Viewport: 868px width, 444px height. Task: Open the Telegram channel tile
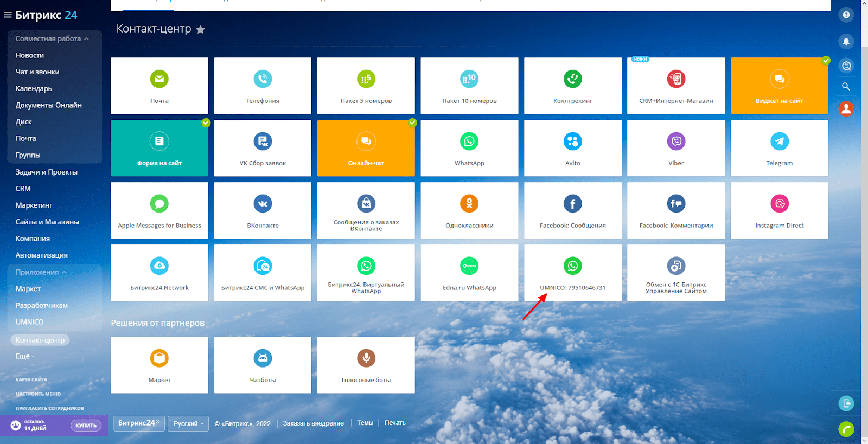(779, 148)
